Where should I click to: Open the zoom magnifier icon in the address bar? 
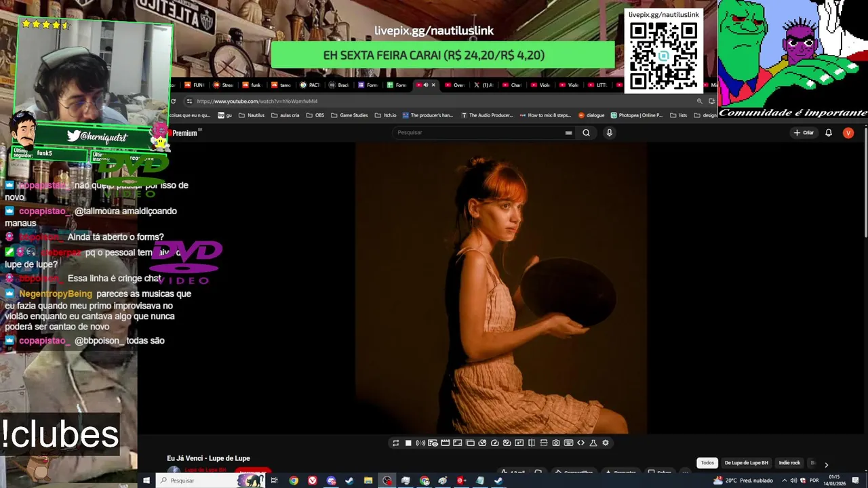click(699, 101)
